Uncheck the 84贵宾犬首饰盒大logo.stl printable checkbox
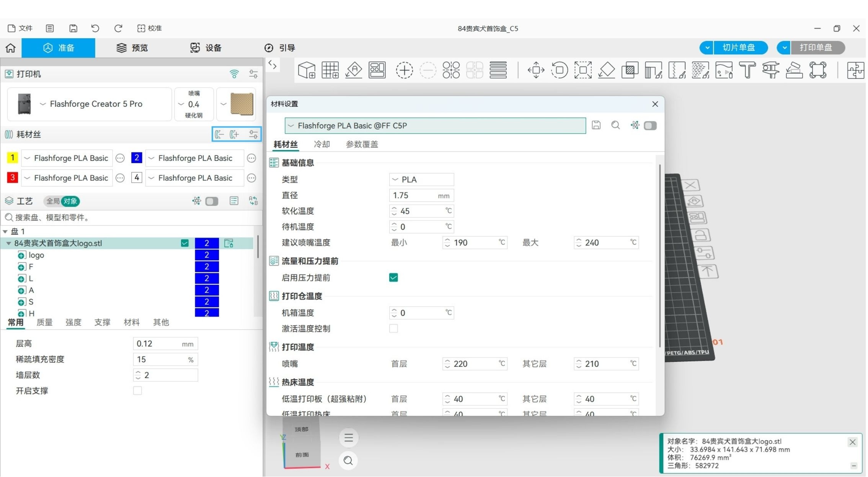 [185, 243]
